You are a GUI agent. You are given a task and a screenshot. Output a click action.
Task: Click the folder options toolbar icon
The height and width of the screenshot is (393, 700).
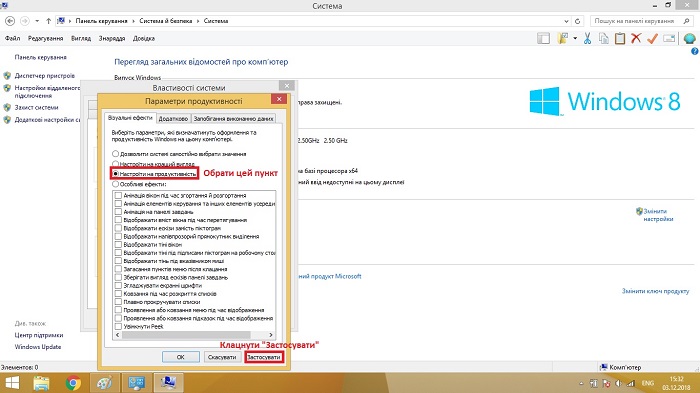(x=562, y=38)
